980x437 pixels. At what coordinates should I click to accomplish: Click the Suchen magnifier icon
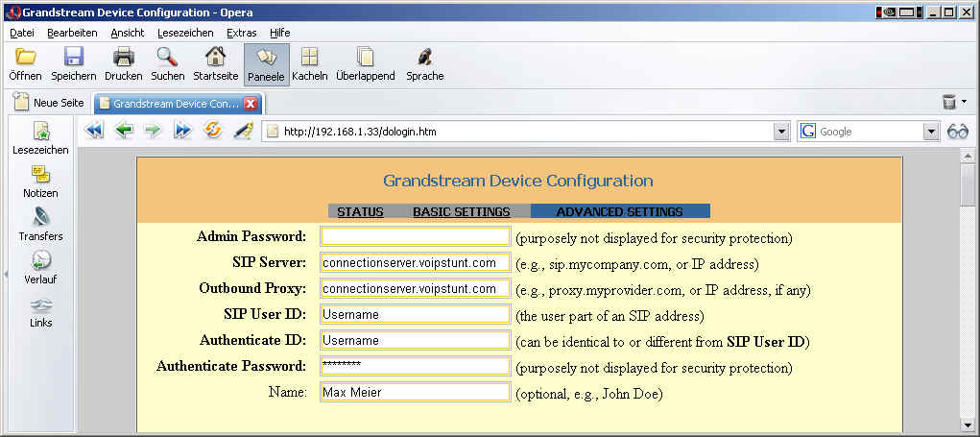(168, 57)
